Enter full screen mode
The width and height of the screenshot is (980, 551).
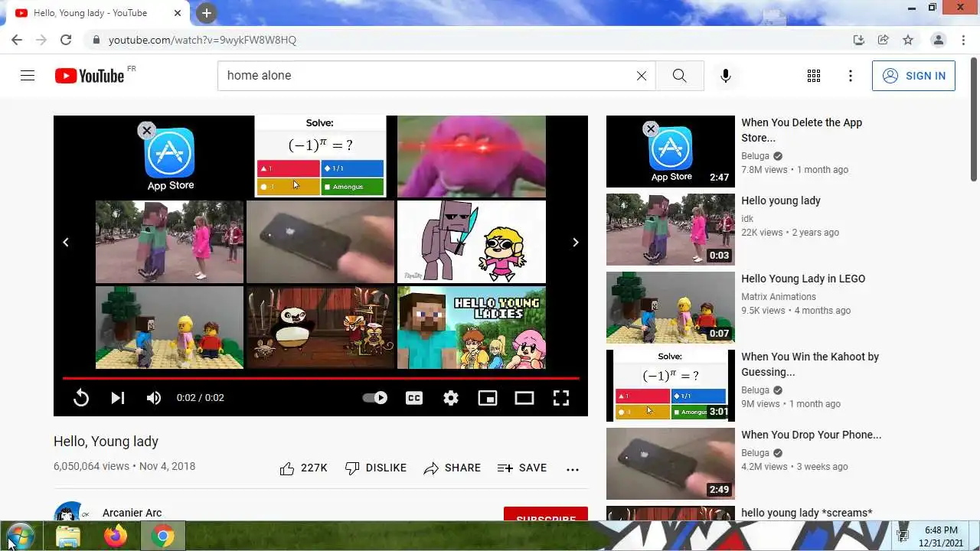[x=561, y=397]
